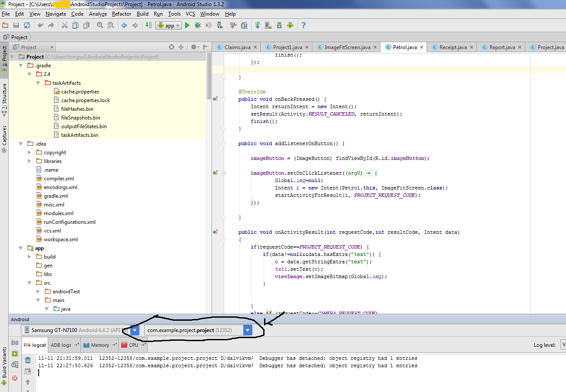This screenshot has width=566, height=392.
Task: Clear logcat with the trash icon
Action: tap(28, 360)
